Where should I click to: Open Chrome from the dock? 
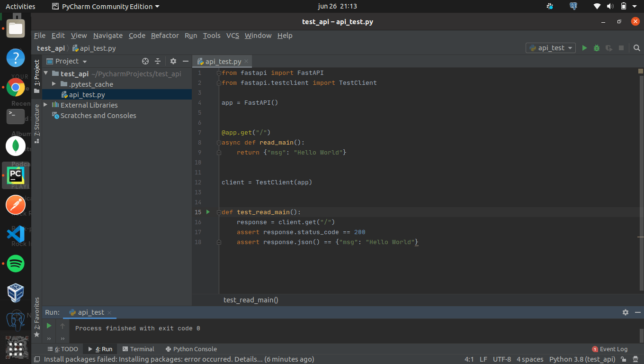16,87
